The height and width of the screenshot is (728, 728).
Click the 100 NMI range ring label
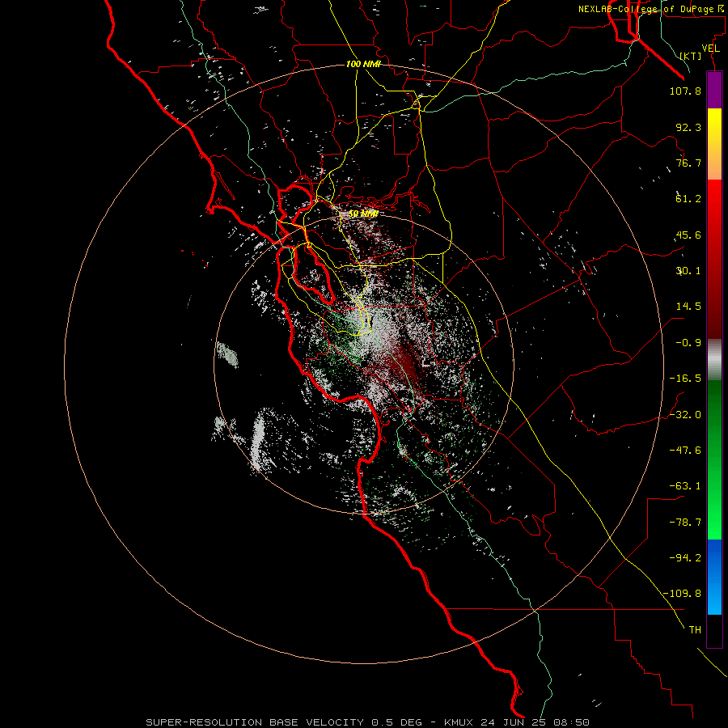(x=363, y=64)
